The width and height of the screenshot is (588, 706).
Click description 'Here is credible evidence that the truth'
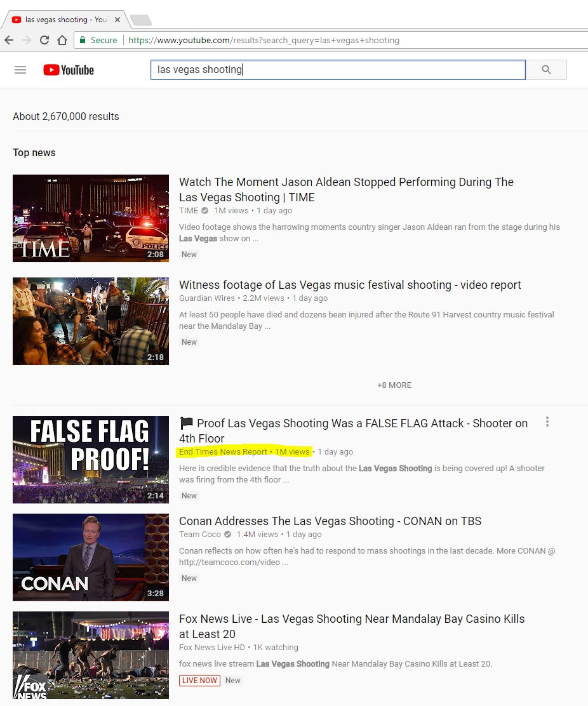coord(361,474)
